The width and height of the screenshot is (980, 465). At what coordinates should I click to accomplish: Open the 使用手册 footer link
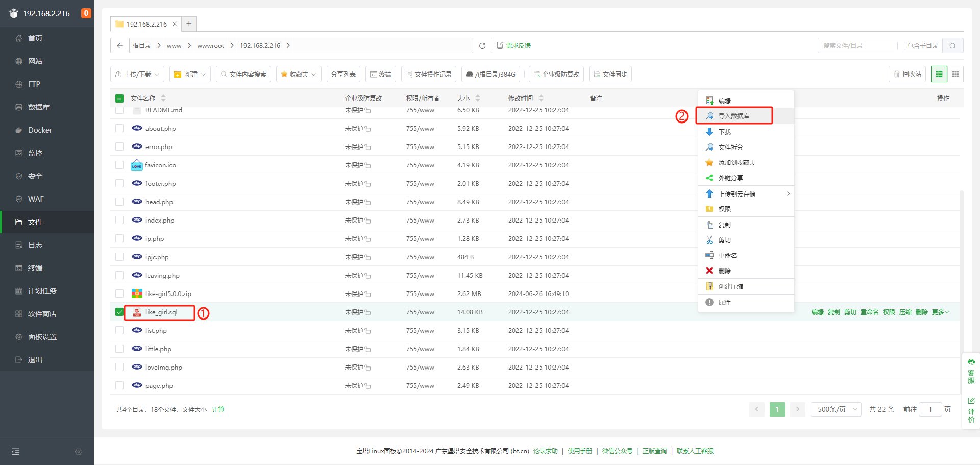(580, 451)
